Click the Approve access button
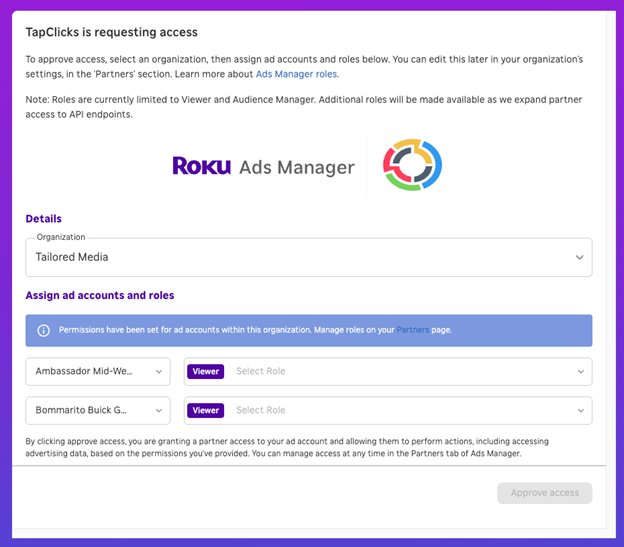Image resolution: width=624 pixels, height=547 pixels. coord(544,493)
